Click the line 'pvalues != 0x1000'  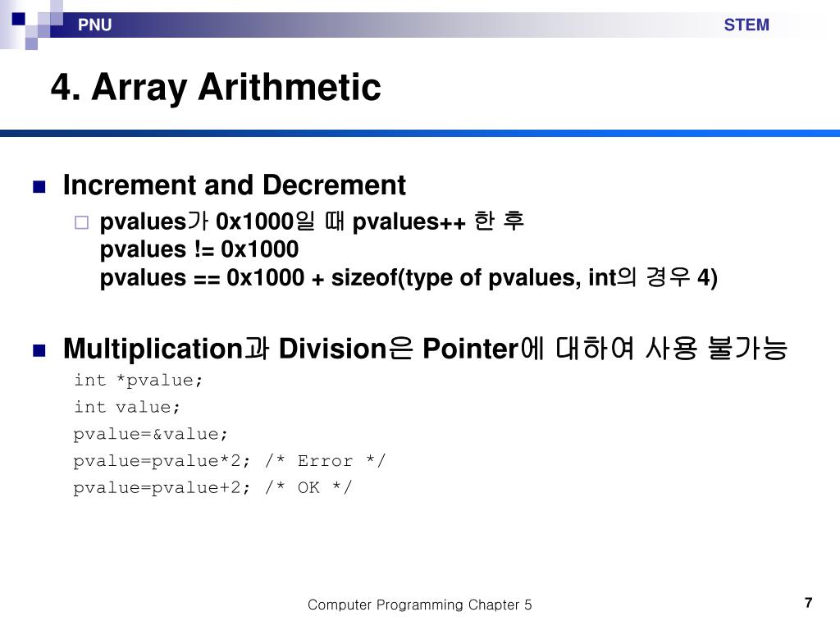[199, 249]
